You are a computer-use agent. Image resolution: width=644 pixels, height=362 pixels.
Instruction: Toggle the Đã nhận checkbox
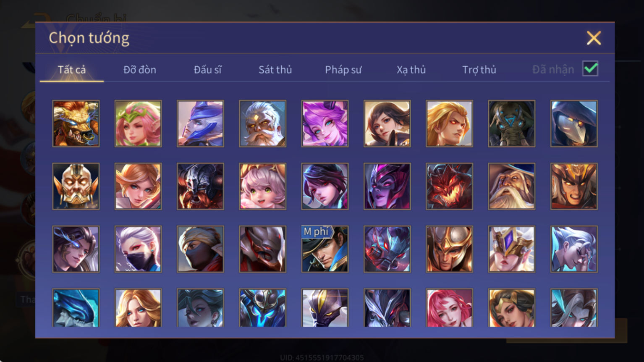(590, 68)
